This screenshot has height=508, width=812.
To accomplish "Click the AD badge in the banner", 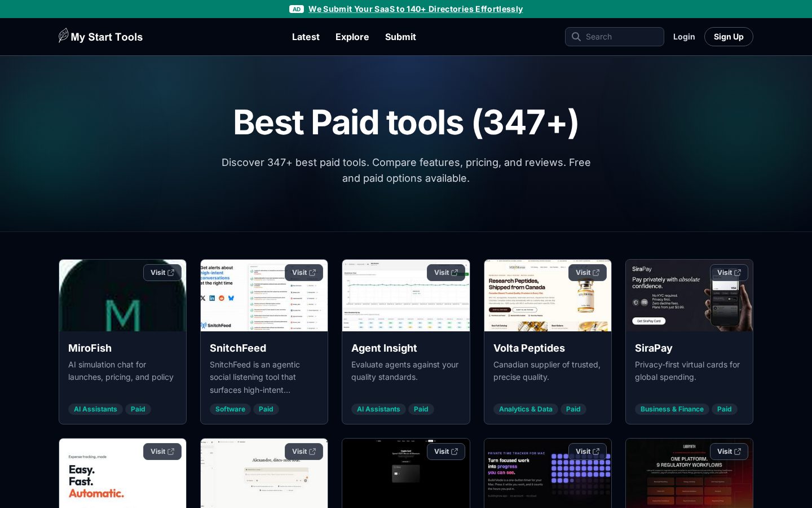I will 297,9.
